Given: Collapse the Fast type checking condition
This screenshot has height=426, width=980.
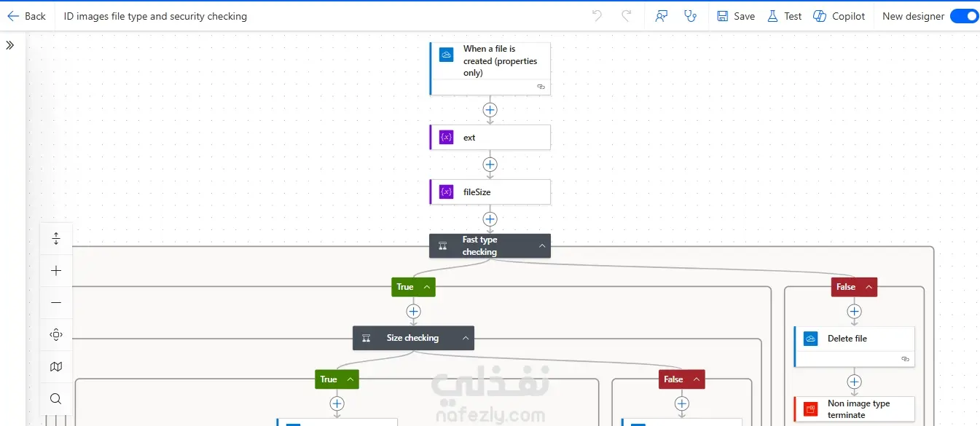Looking at the screenshot, I should (542, 246).
